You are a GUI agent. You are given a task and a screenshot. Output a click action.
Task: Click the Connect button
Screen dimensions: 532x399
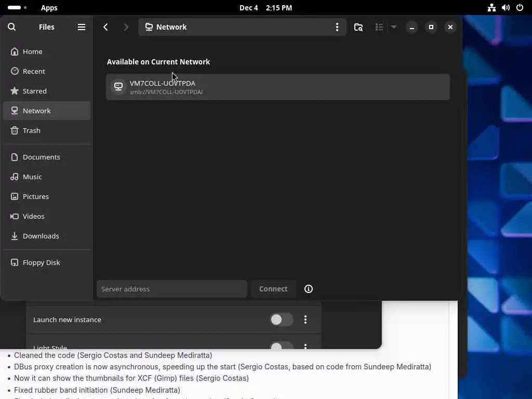tap(273, 289)
